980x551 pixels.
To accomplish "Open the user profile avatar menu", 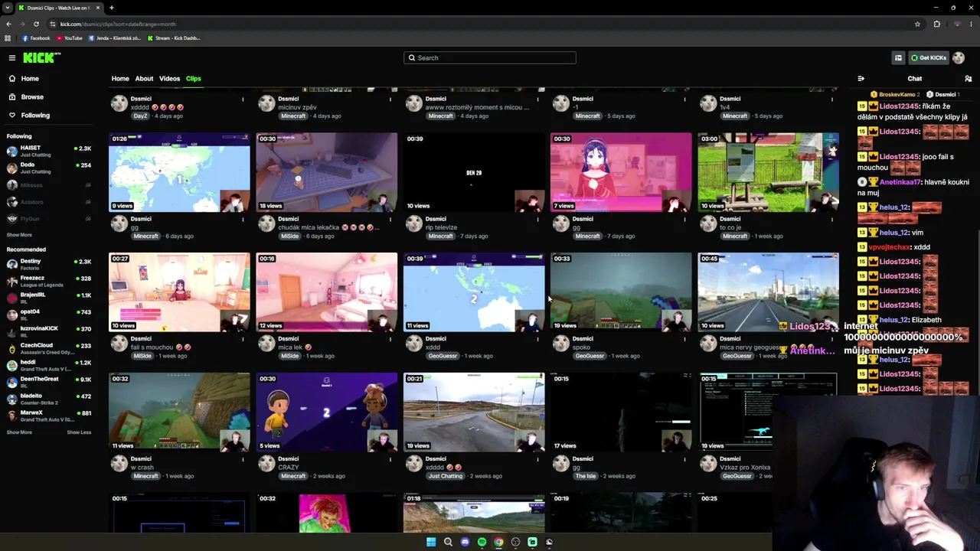I will pyautogui.click(x=959, y=57).
